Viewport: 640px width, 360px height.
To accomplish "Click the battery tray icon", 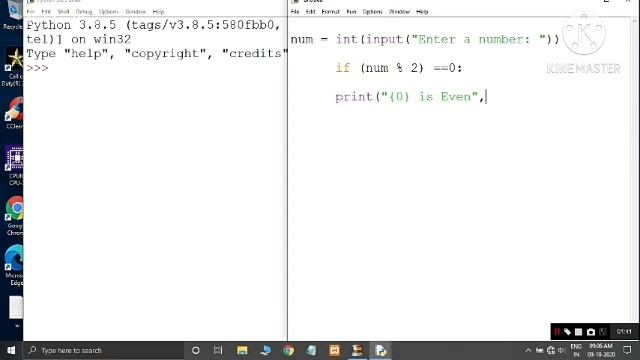I will pyautogui.click(x=540, y=350).
